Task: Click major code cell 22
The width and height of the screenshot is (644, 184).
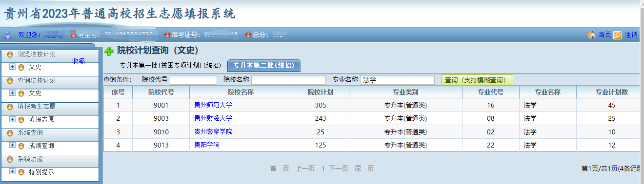Action: [x=490, y=145]
